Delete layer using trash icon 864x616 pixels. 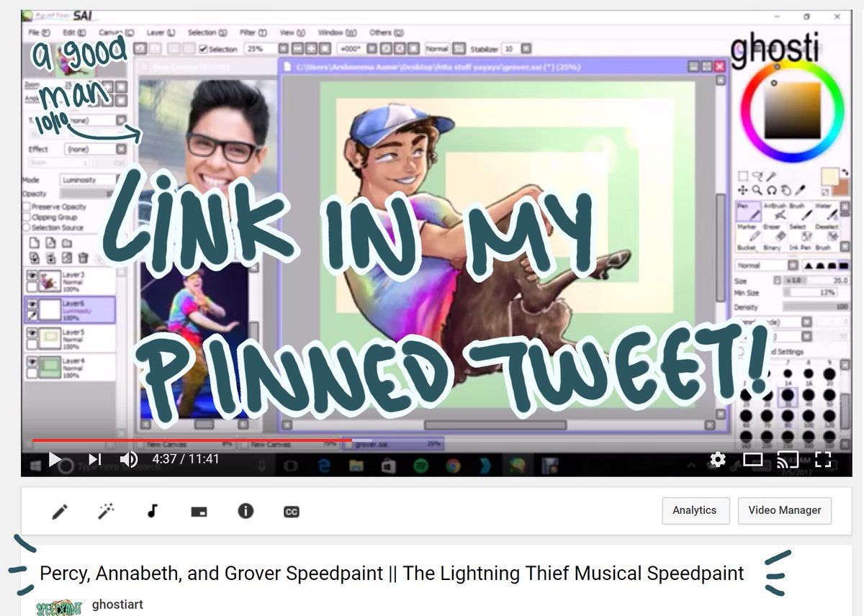click(84, 258)
